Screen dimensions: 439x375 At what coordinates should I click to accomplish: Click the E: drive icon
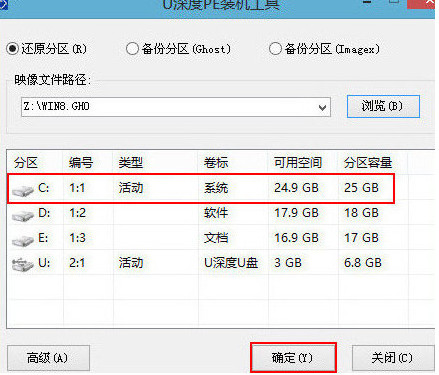23,240
